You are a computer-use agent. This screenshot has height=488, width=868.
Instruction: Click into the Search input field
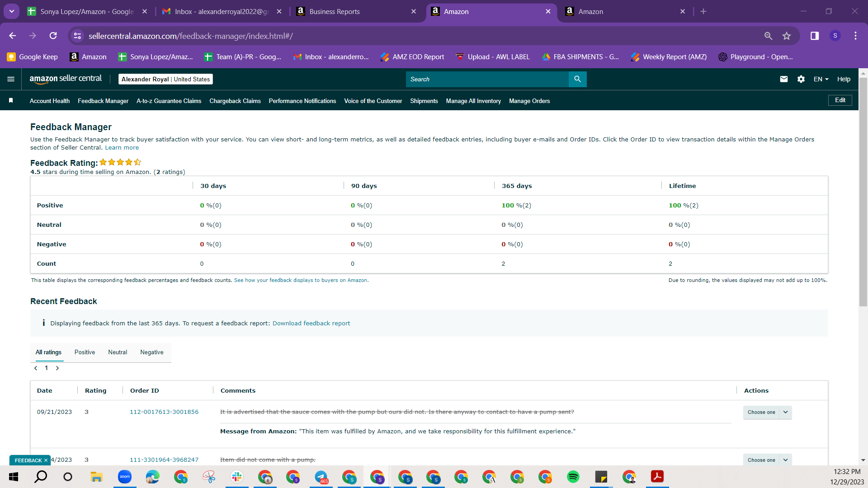point(487,79)
